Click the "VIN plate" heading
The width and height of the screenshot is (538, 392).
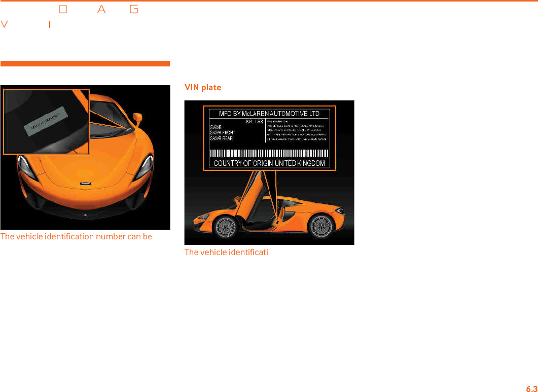203,88
